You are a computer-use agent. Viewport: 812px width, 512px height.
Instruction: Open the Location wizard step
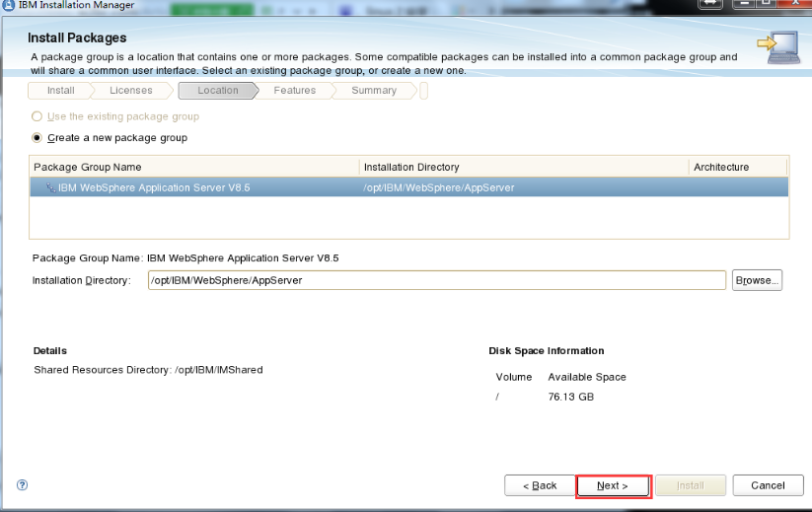click(218, 91)
